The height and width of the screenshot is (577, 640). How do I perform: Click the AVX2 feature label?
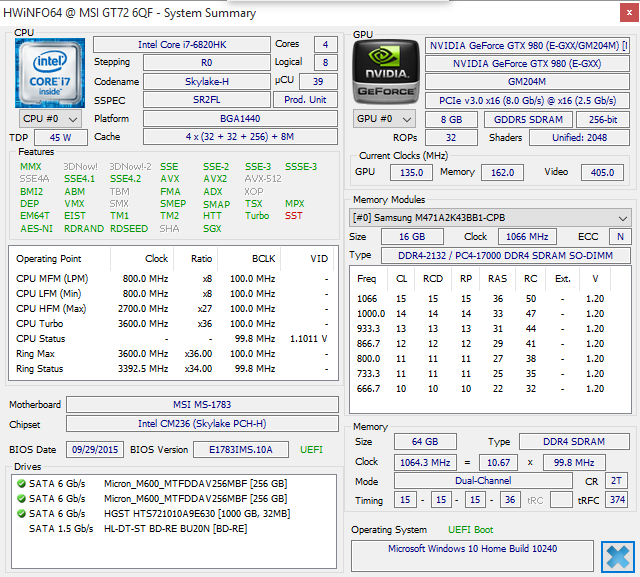pos(215,179)
